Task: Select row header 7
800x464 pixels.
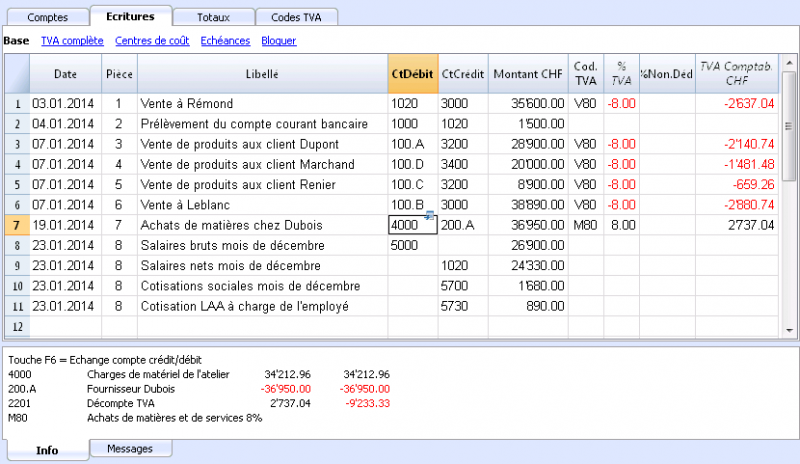Action: (17, 225)
